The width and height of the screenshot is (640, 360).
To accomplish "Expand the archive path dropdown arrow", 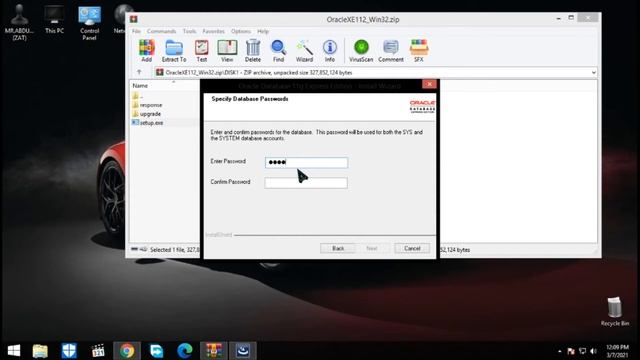I will (593, 73).
